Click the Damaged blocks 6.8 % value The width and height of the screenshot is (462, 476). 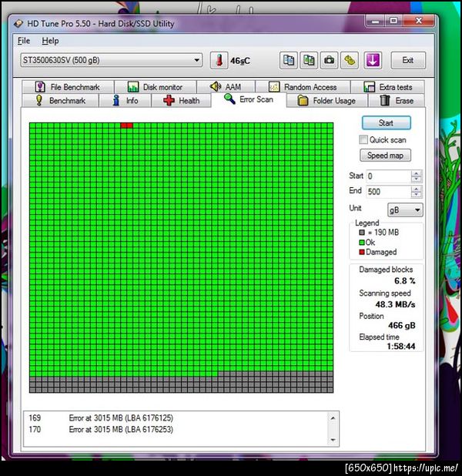click(404, 281)
